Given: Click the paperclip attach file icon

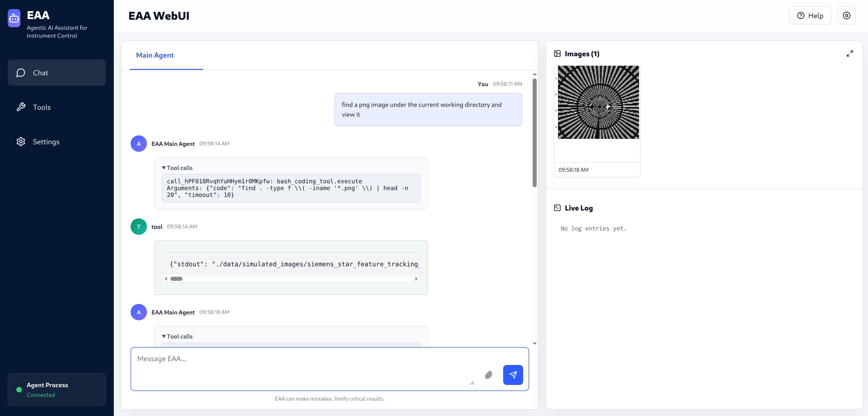Looking at the screenshot, I should (x=489, y=375).
